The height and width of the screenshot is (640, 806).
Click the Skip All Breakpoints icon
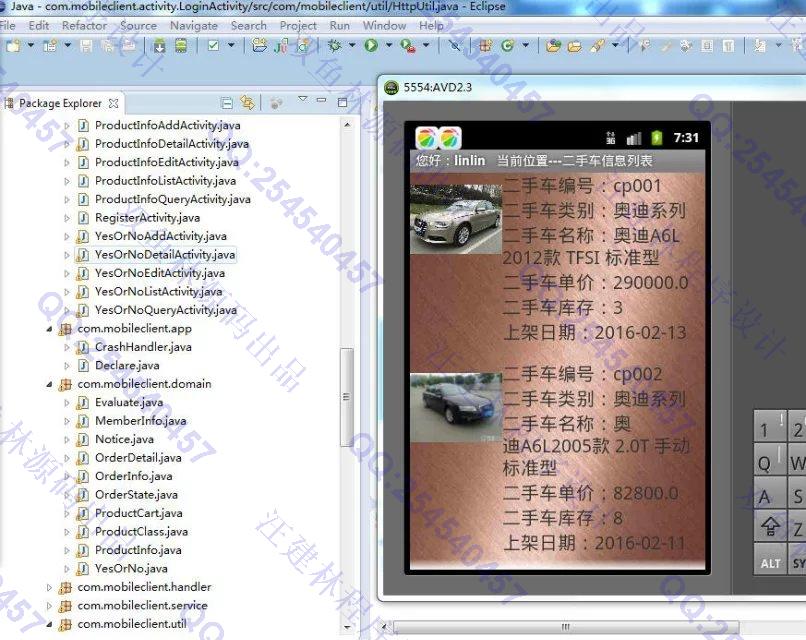454,46
